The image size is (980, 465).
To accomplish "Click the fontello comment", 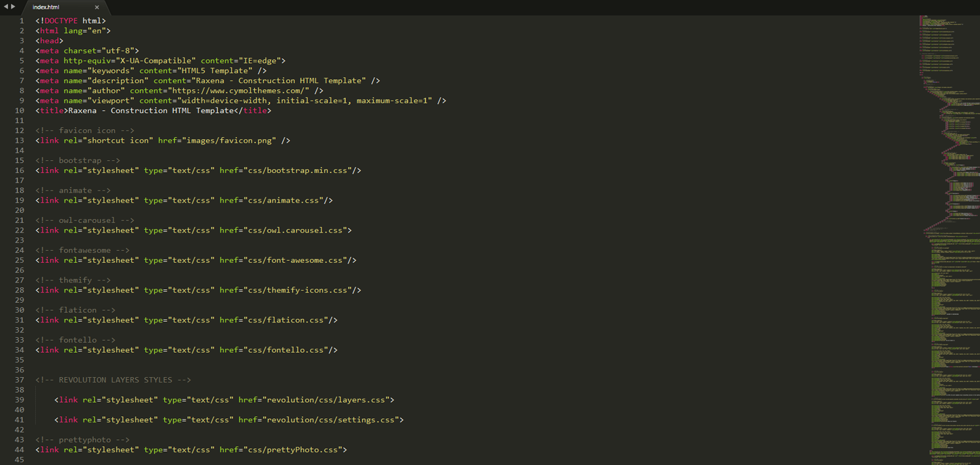I will tap(75, 340).
